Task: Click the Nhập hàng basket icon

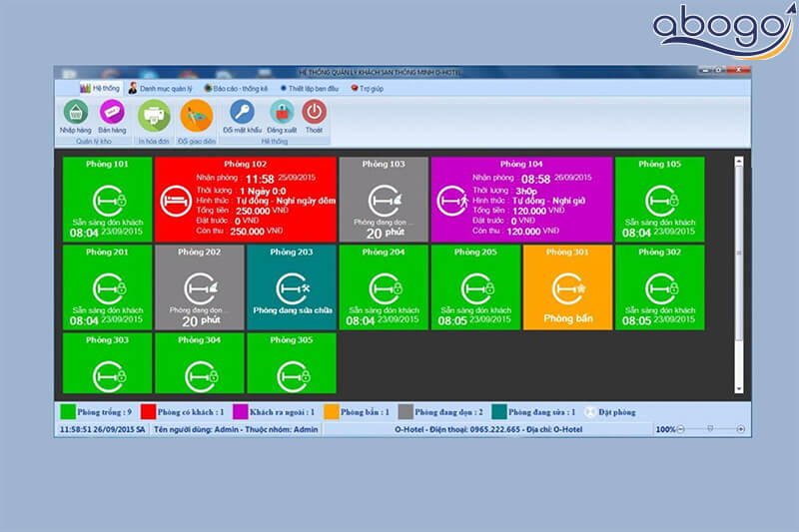Action: (x=75, y=112)
